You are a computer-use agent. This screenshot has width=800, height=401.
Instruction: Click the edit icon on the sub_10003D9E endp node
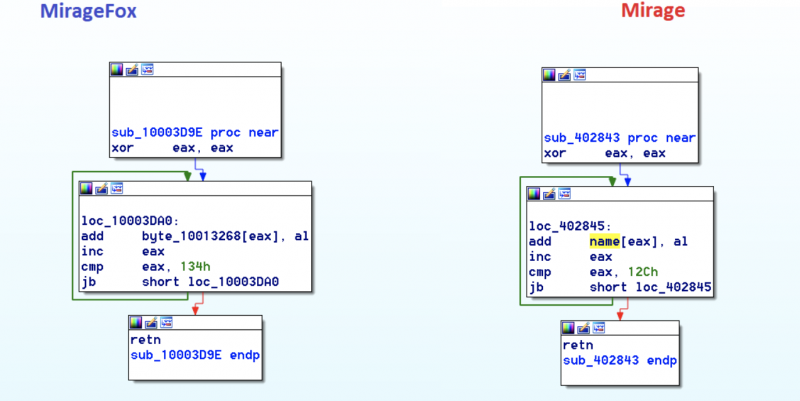(x=151, y=323)
